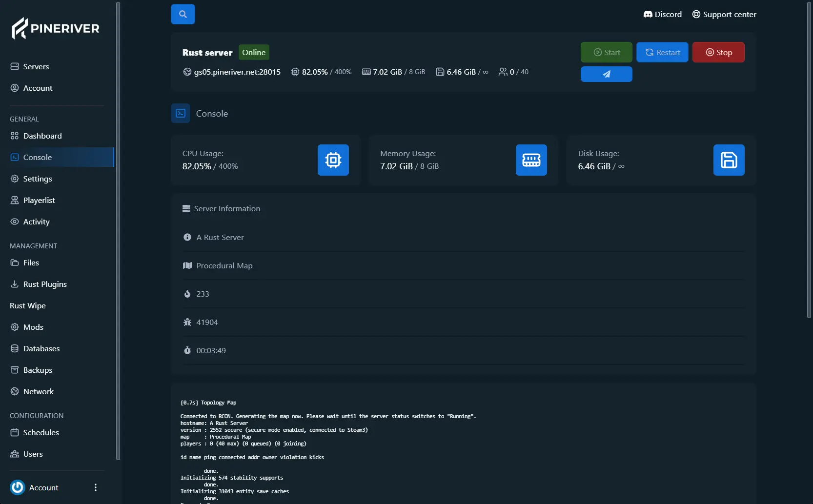Open Servers in the sidebar
The height and width of the screenshot is (504, 813).
point(57,66)
